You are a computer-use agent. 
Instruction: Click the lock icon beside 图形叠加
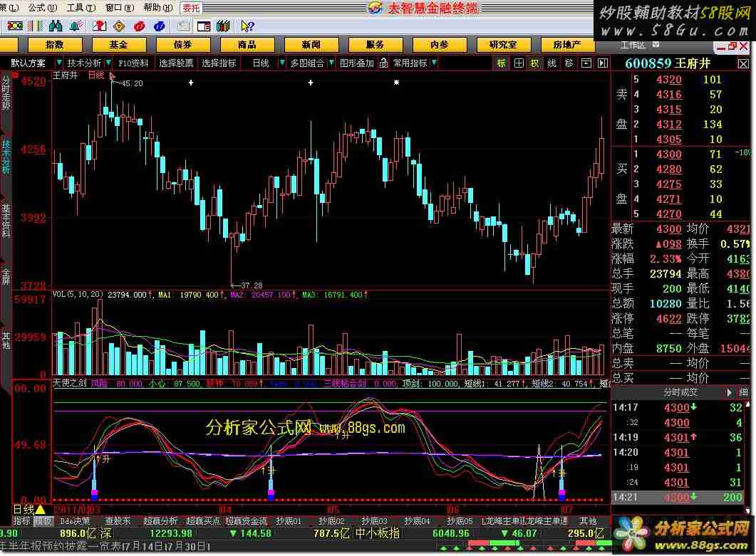pos(383,63)
